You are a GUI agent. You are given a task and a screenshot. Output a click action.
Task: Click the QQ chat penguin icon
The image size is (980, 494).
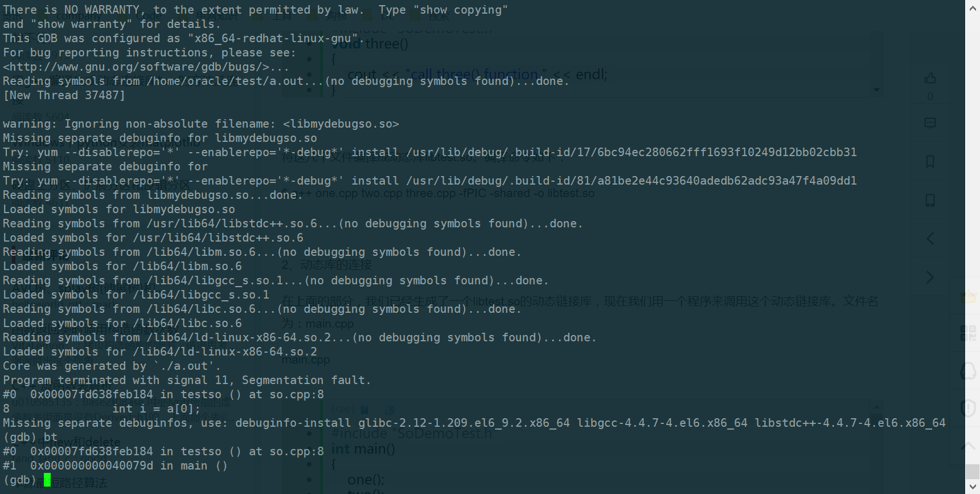[968, 371]
